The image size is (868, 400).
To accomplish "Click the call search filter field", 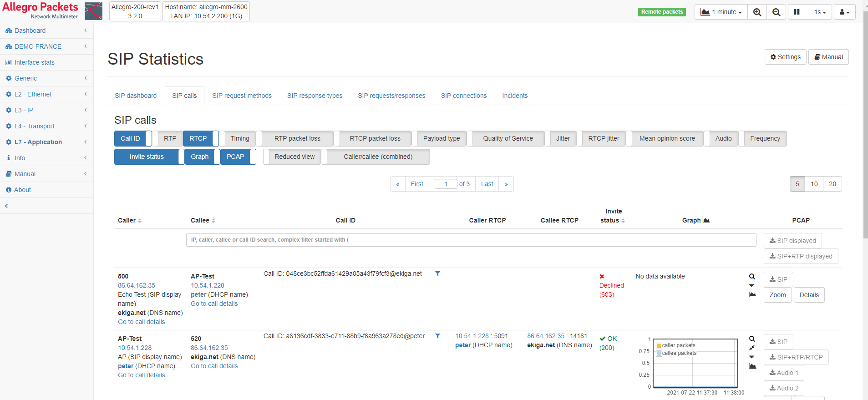I will [471, 240].
